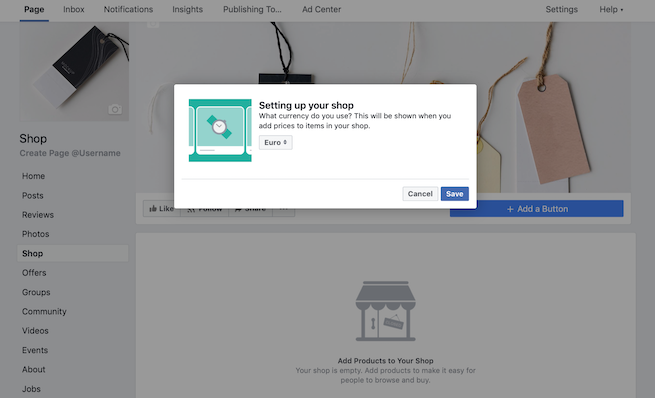
Task: Open About in sidebar
Action: (33, 370)
